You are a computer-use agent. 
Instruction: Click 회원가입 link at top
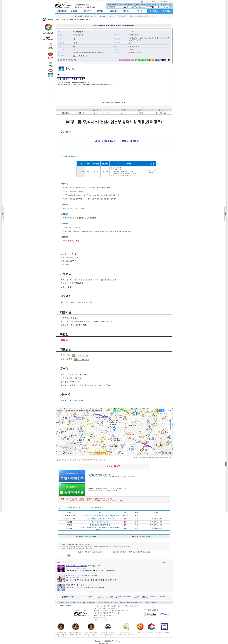pyautogui.click(x=153, y=2)
